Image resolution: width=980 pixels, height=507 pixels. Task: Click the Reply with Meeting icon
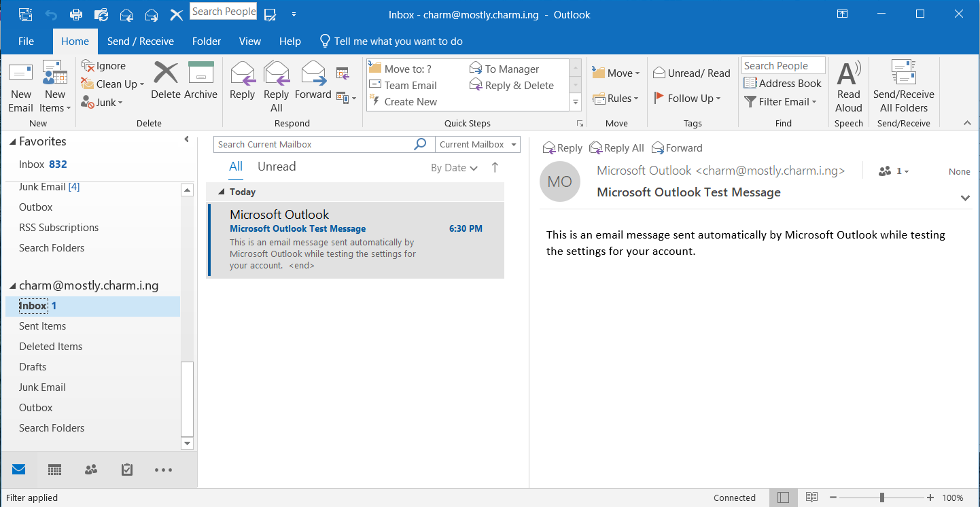(343, 73)
